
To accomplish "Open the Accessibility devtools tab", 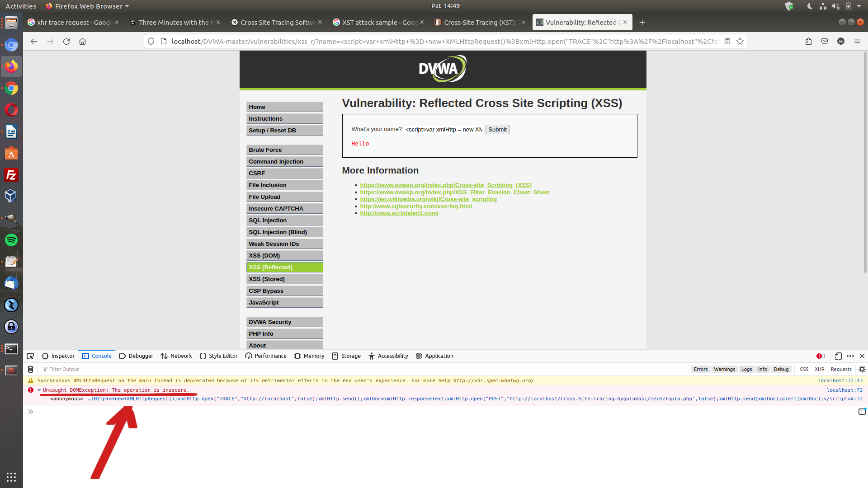I will pos(388,356).
